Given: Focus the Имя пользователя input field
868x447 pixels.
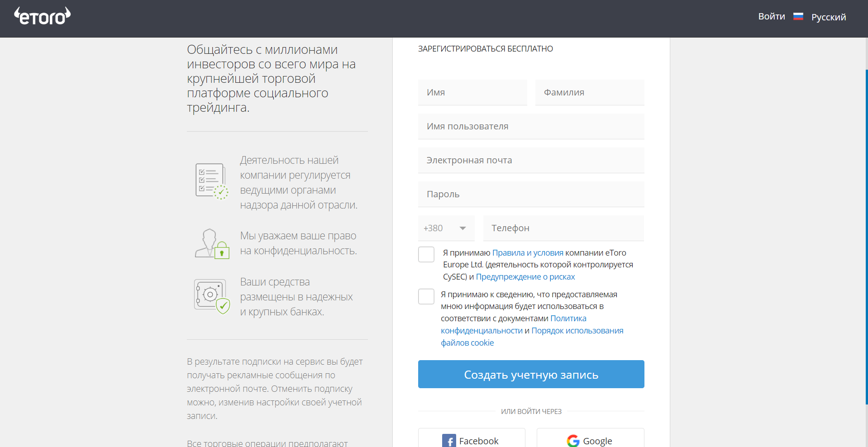Looking at the screenshot, I should pyautogui.click(x=531, y=126).
